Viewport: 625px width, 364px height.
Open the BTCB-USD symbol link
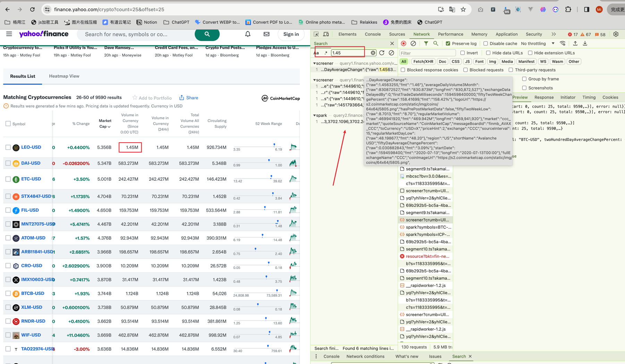[x=33, y=293]
